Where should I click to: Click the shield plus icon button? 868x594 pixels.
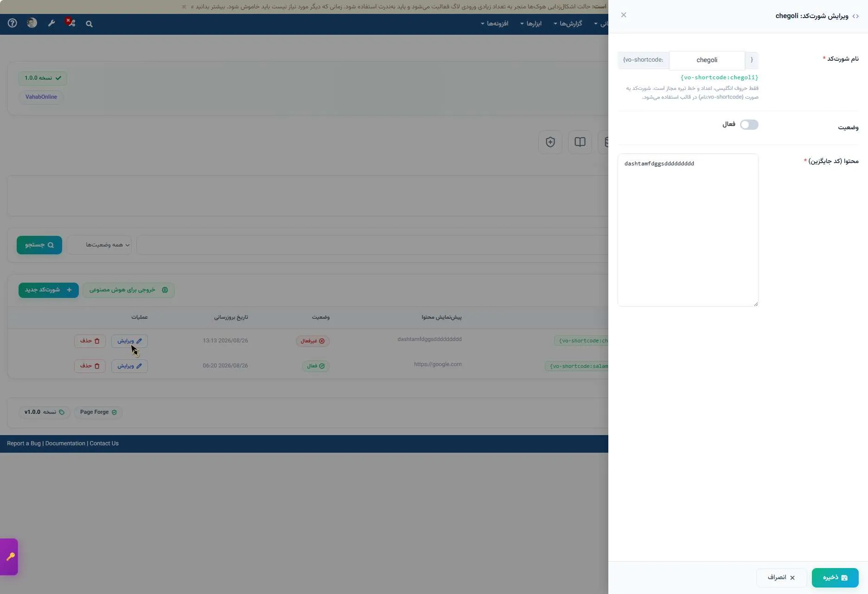(550, 142)
